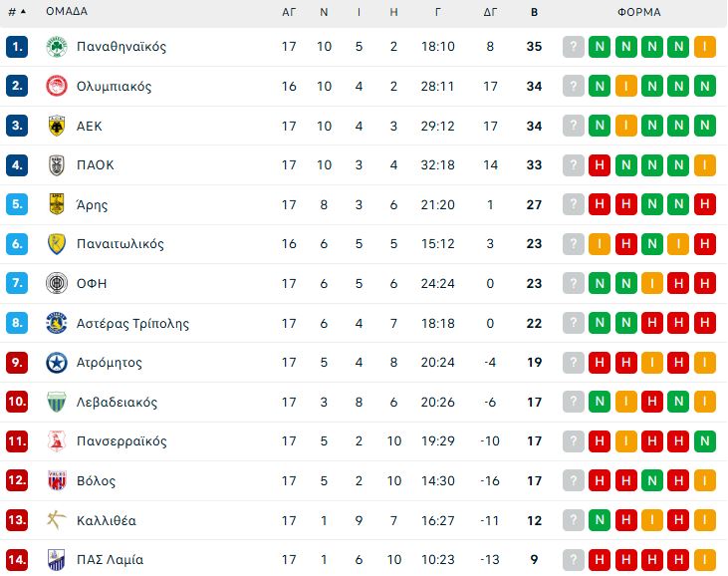This screenshot has width=728, height=576.
Task: Open the Ατρόμητος team name link
Action: [x=110, y=363]
